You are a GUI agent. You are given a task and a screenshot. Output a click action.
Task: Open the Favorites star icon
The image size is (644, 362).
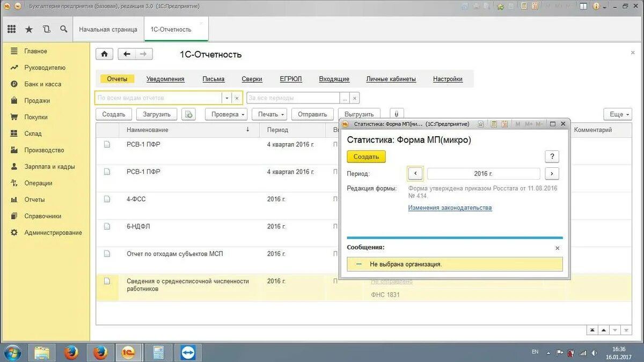29,29
